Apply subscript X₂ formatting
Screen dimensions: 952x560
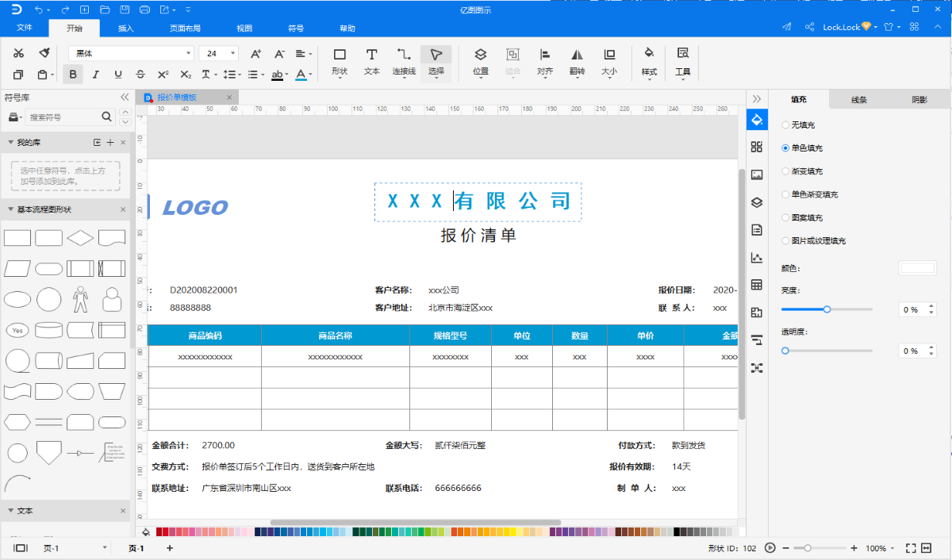pos(185,75)
